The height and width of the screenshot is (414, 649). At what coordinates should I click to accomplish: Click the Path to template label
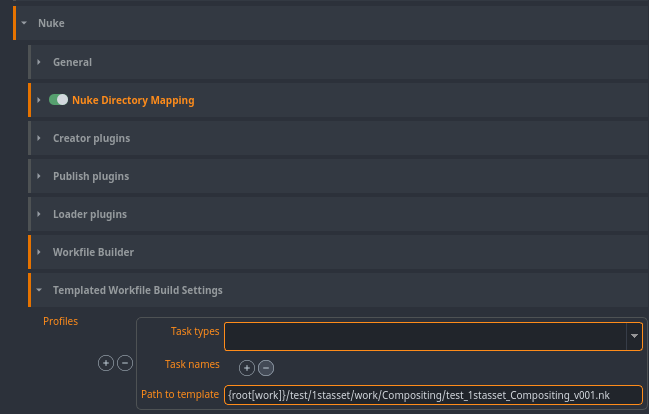pyautogui.click(x=180, y=394)
